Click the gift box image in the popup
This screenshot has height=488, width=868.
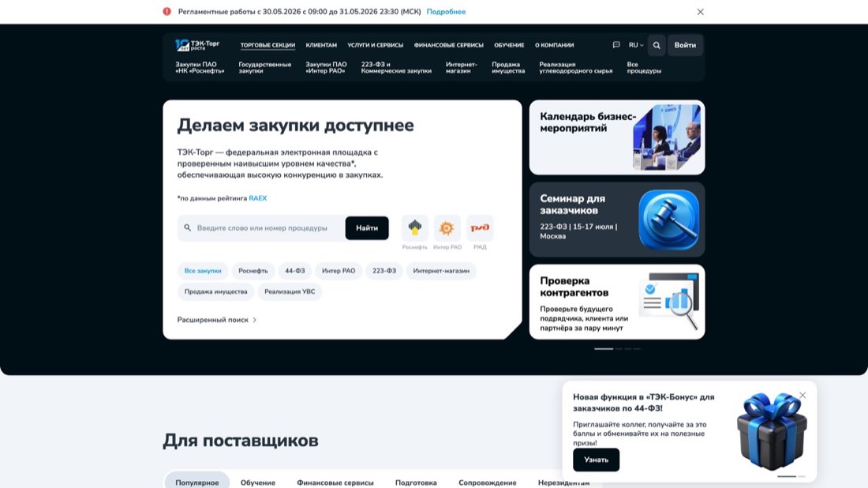(772, 431)
